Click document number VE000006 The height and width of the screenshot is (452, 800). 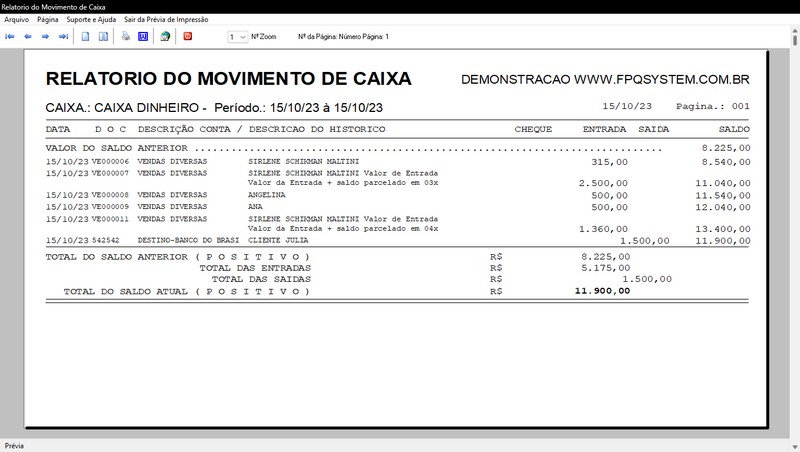click(110, 161)
